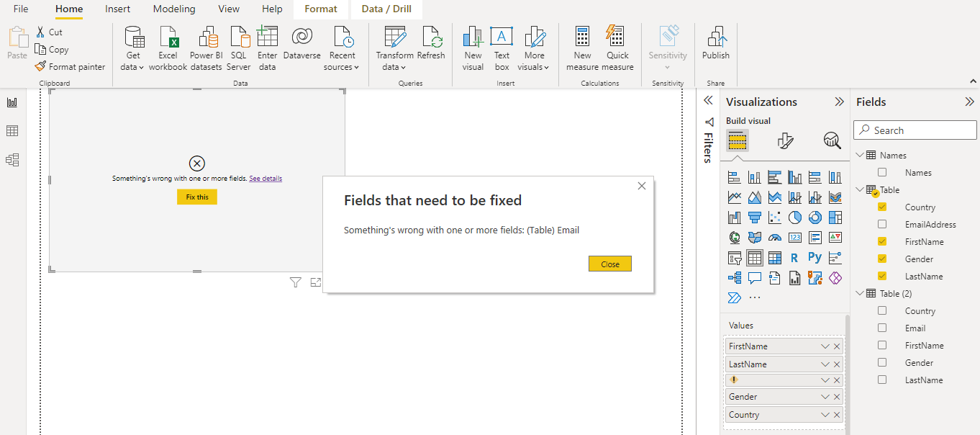Collapse the Table (2) node
The height and width of the screenshot is (435, 980).
pos(859,293)
